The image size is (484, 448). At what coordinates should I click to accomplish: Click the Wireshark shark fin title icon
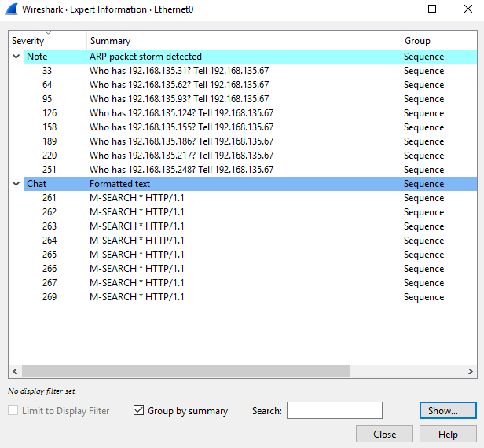pyautogui.click(x=12, y=9)
